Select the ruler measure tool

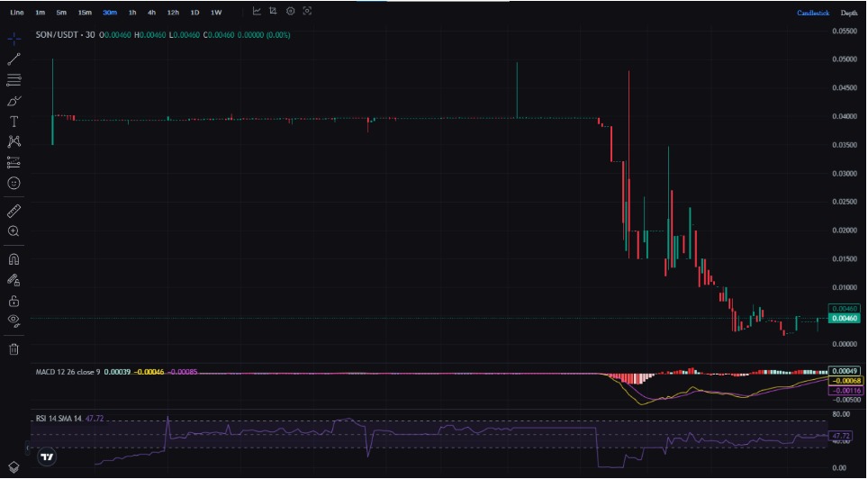point(14,211)
